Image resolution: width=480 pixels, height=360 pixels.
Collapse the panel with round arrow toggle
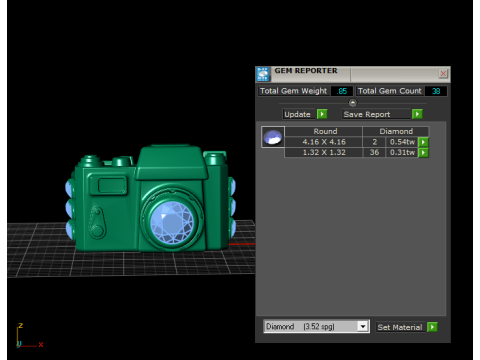[x=353, y=103]
